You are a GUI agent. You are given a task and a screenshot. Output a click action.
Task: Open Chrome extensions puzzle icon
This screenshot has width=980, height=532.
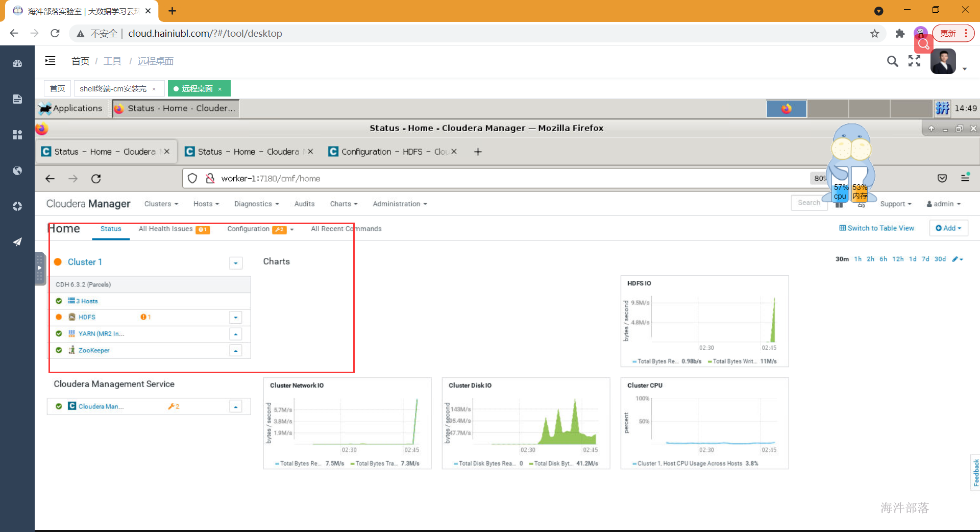coord(900,34)
